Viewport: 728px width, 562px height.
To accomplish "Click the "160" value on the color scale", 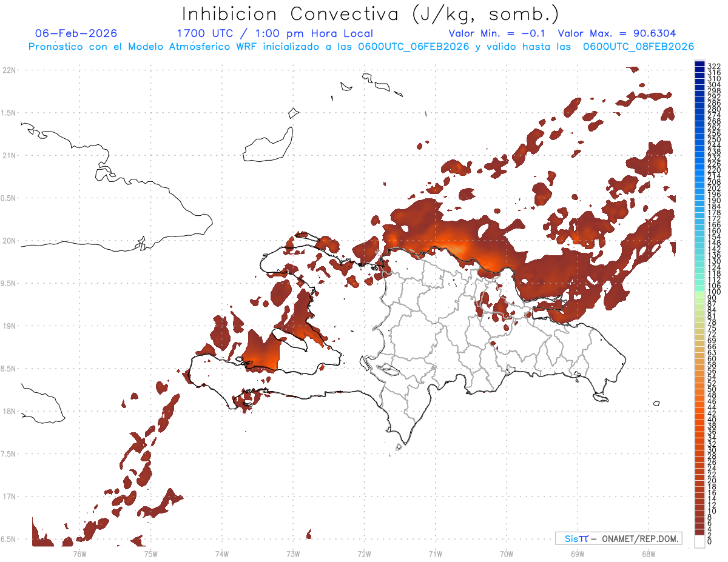I will (x=714, y=231).
